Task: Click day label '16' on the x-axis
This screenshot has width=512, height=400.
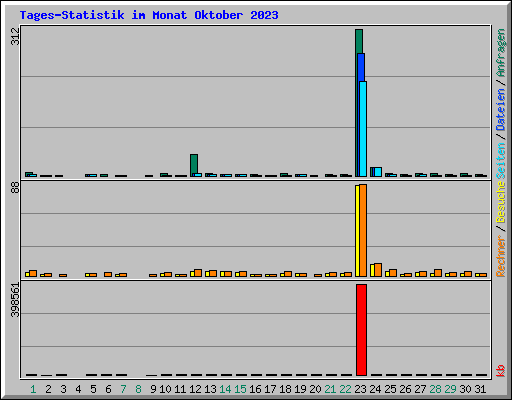Action: tap(255, 389)
